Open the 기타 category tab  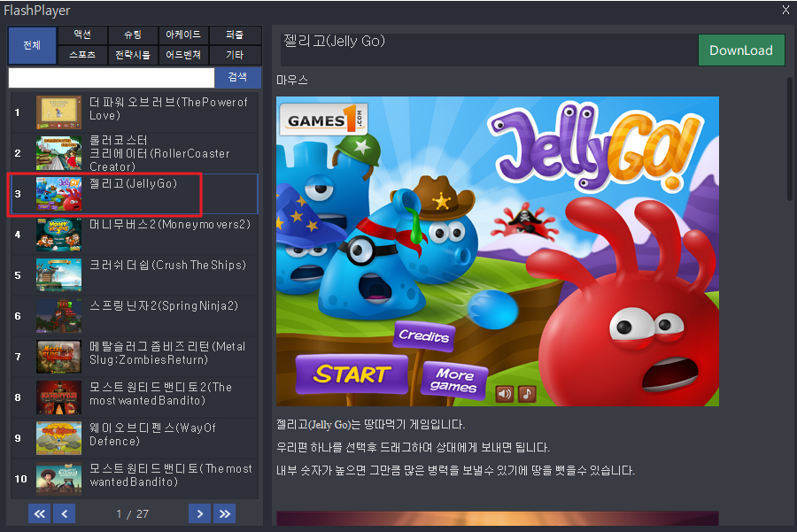tap(235, 55)
